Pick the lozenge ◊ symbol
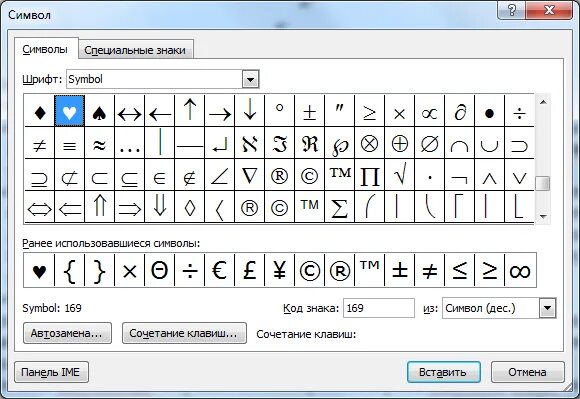 click(x=189, y=207)
